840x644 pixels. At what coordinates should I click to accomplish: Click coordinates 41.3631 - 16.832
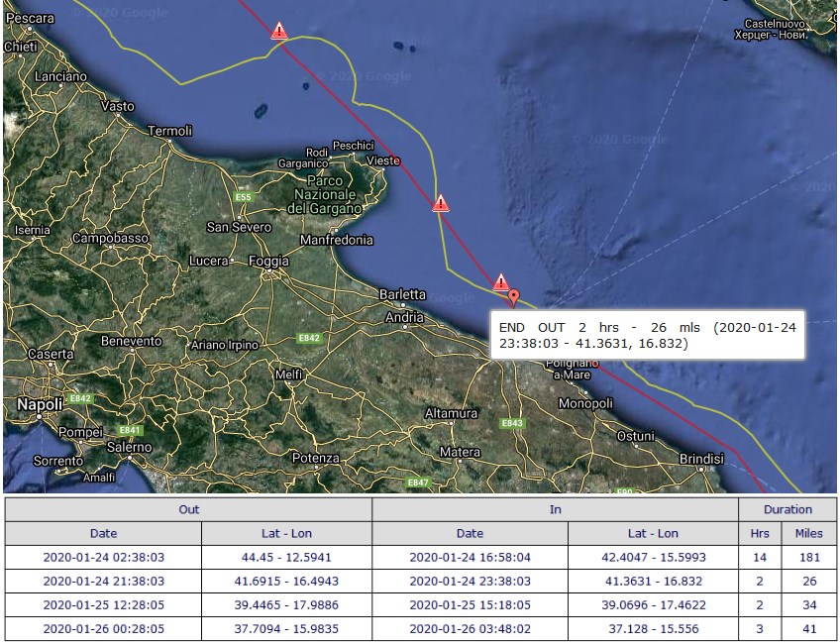coord(653,582)
